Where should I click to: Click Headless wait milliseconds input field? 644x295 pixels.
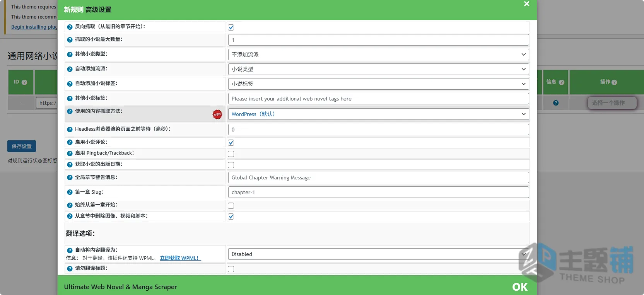(x=378, y=130)
